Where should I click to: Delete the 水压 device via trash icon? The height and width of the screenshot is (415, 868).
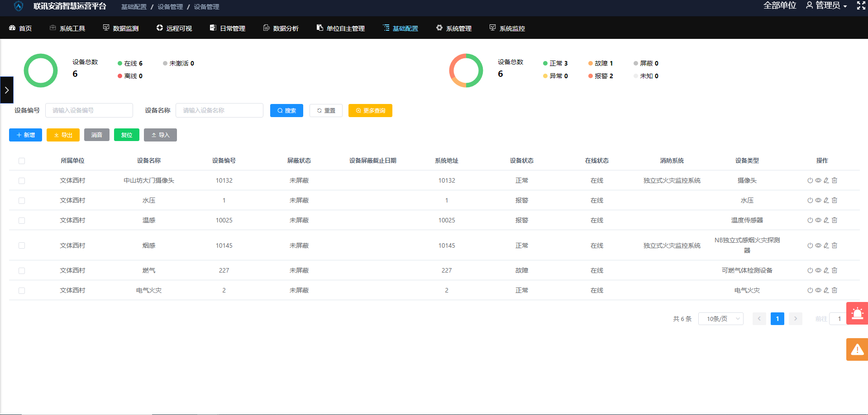coord(835,200)
